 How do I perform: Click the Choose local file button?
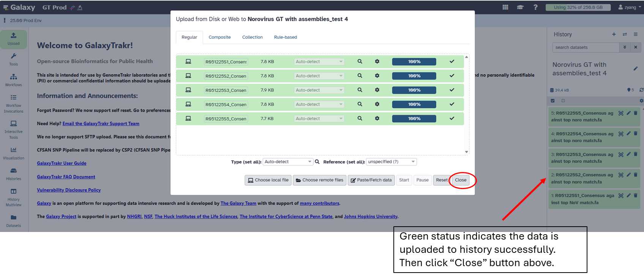click(x=268, y=180)
